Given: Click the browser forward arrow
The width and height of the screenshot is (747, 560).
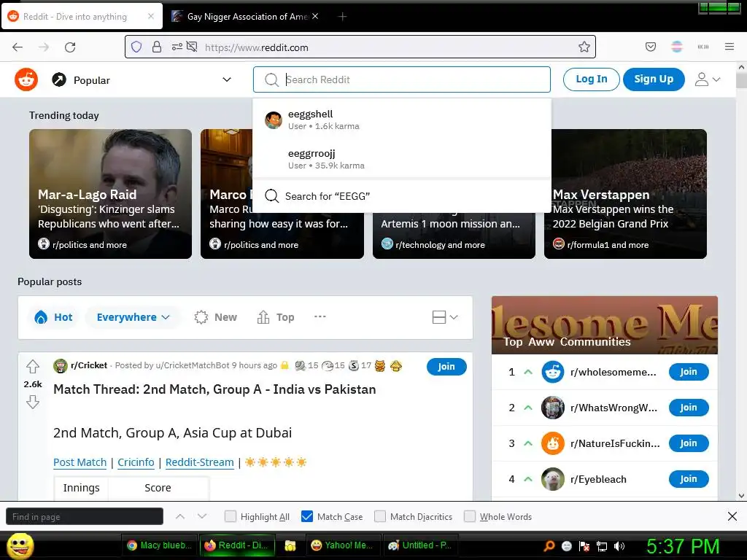Looking at the screenshot, I should point(44,47).
